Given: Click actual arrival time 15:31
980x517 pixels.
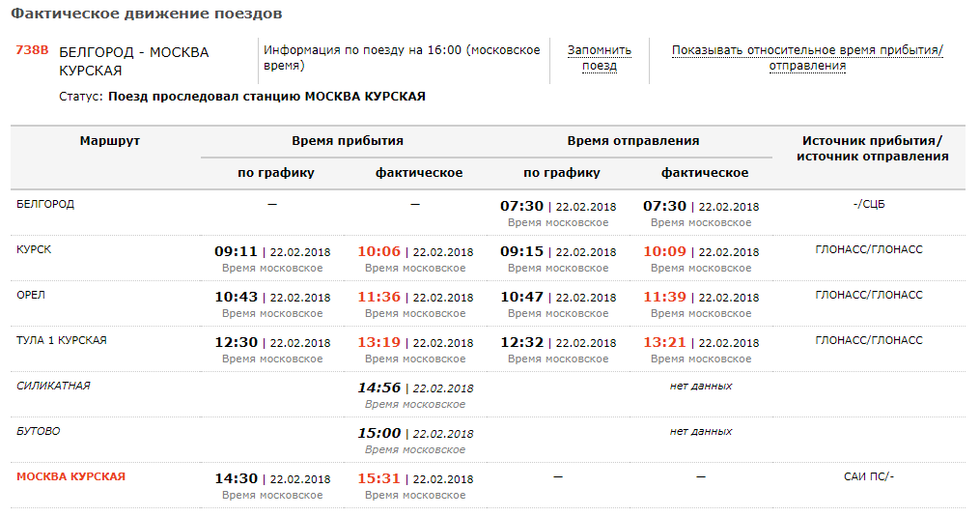Looking at the screenshot, I should tap(378, 478).
